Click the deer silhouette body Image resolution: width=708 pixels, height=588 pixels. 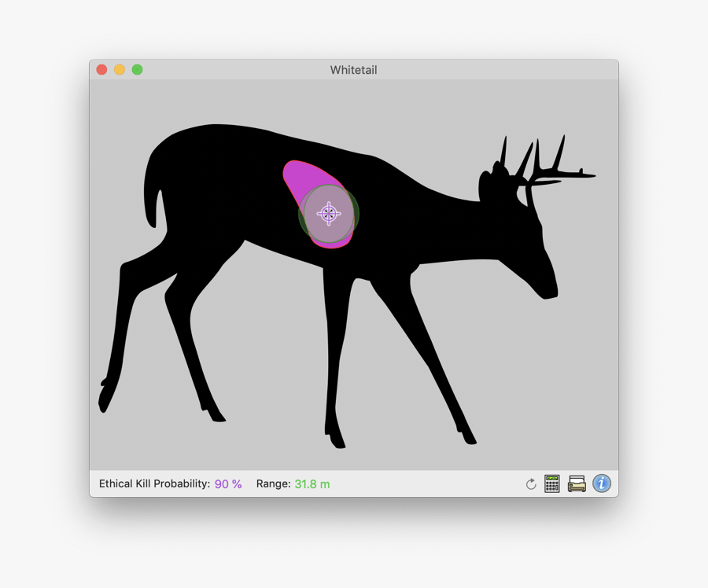pos(433,236)
